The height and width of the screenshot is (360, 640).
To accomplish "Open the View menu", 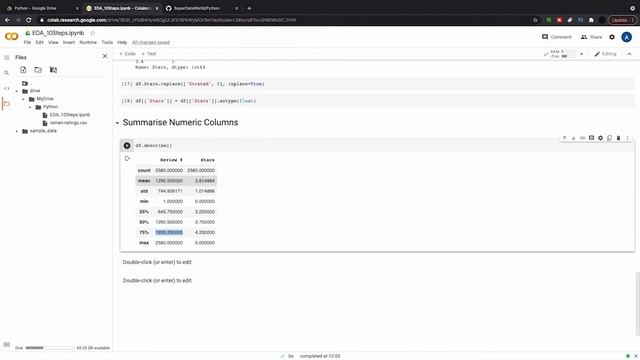I will (x=53, y=42).
